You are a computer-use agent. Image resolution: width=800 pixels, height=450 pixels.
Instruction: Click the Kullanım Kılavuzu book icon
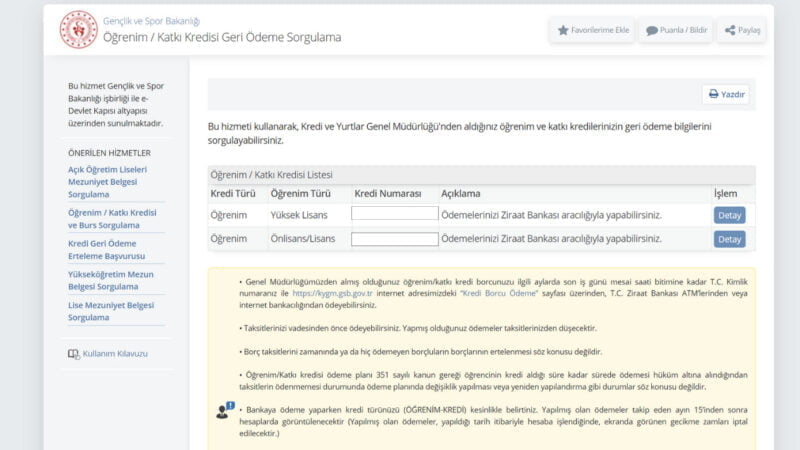73,354
